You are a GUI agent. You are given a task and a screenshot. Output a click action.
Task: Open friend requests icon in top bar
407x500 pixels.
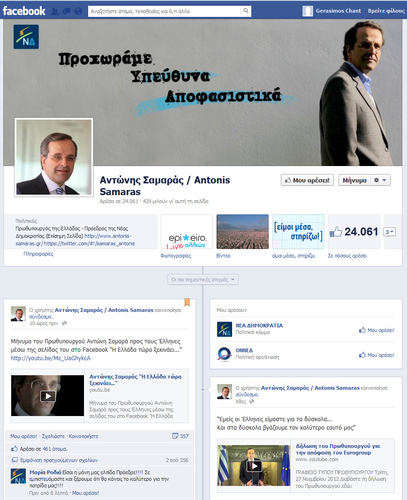pos(55,11)
